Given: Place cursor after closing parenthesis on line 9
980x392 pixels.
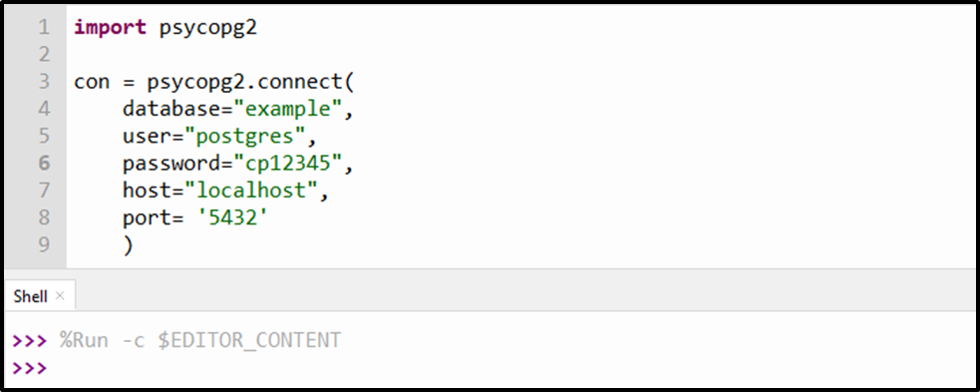Looking at the screenshot, I should (x=134, y=244).
